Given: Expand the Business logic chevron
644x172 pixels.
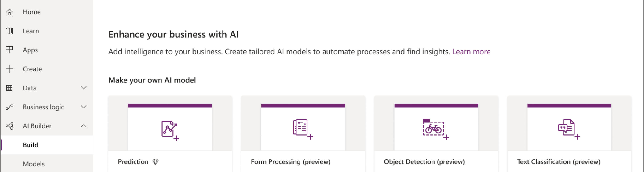Looking at the screenshot, I should pyautogui.click(x=84, y=107).
